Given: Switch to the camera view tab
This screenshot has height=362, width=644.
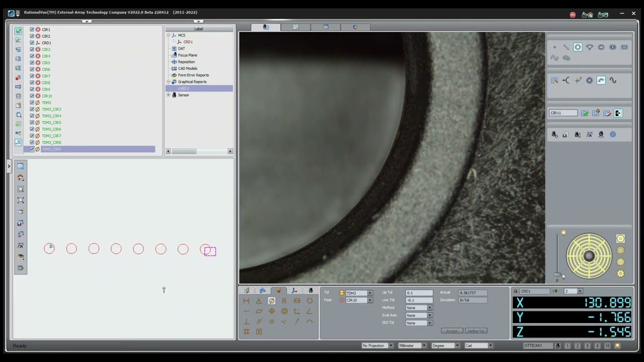Looking at the screenshot, I should click(266, 27).
